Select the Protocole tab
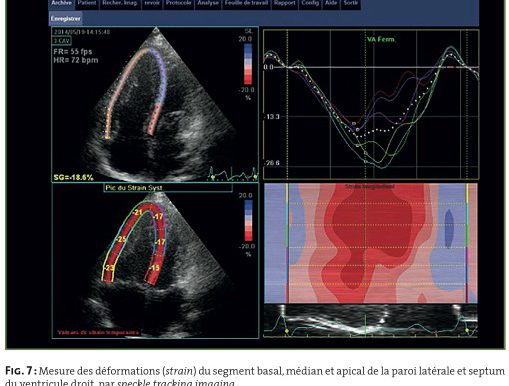Viewport: 509px width, 386px height. (179, 3)
